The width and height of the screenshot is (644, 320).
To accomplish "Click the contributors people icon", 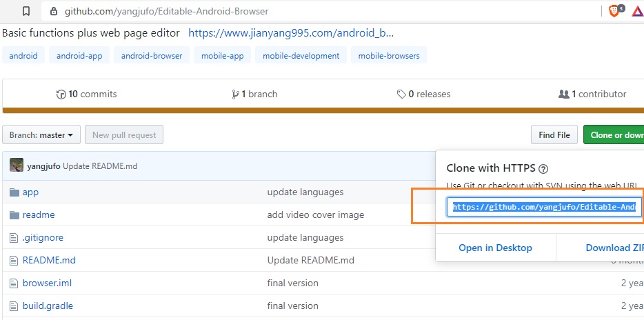I will 564,94.
